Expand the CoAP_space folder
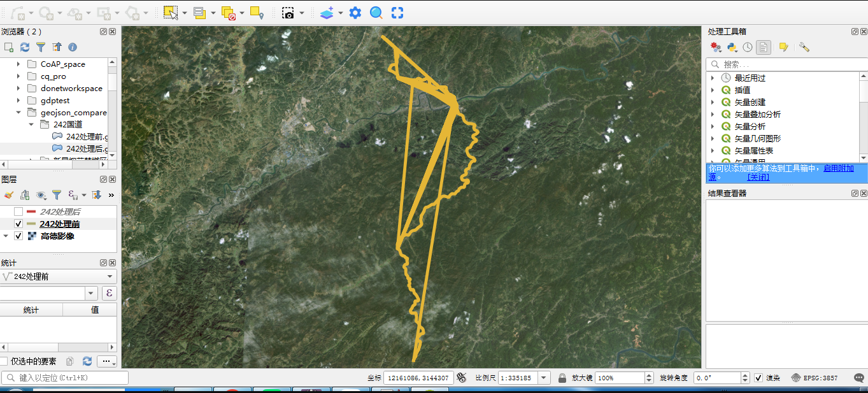 (x=18, y=64)
